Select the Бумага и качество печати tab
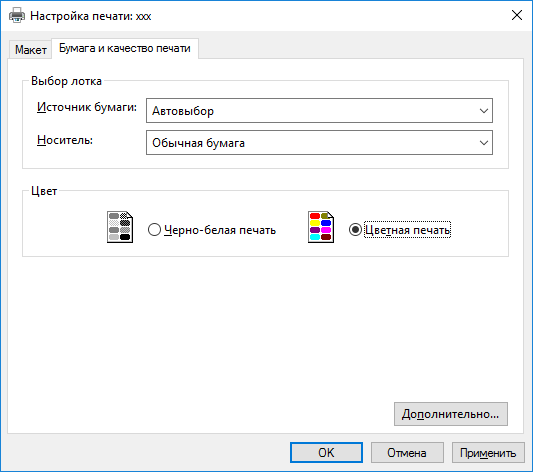 [x=125, y=49]
